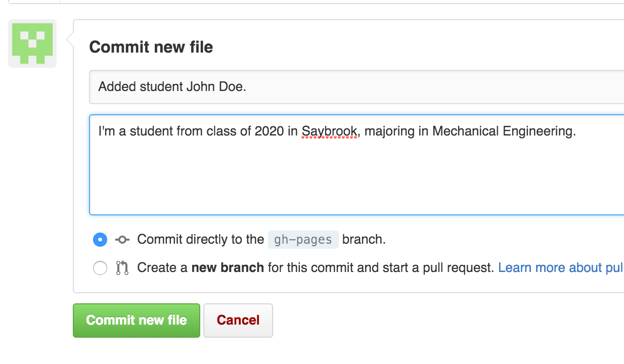Place cursor on "John Doe" in the summary
The image size is (624, 364).
216,87
